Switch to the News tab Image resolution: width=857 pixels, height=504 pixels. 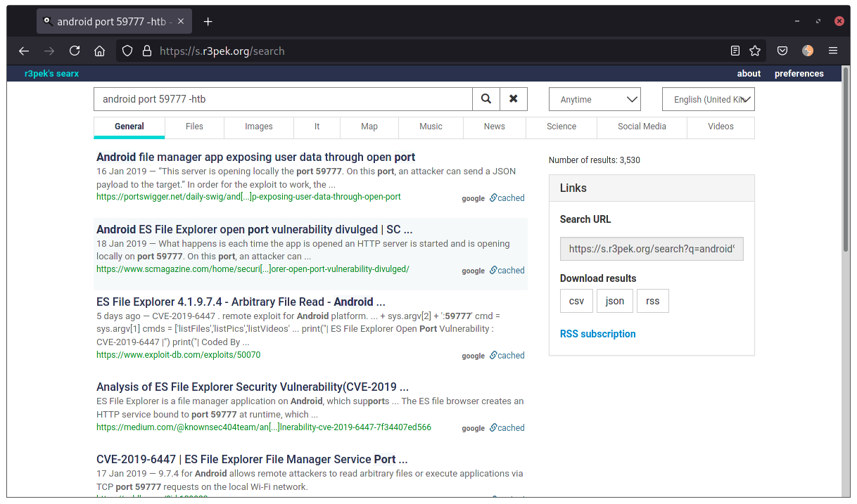494,127
